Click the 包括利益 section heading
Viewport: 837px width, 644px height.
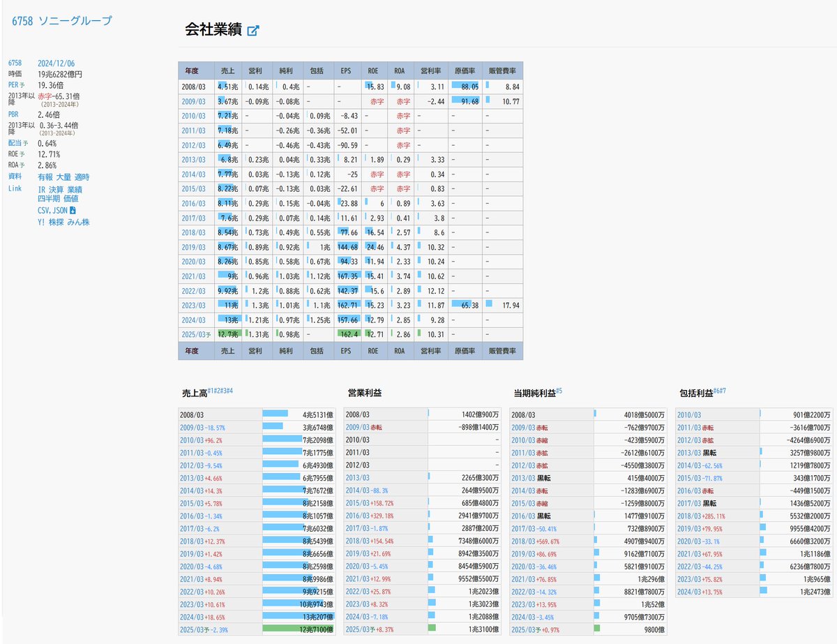695,394
